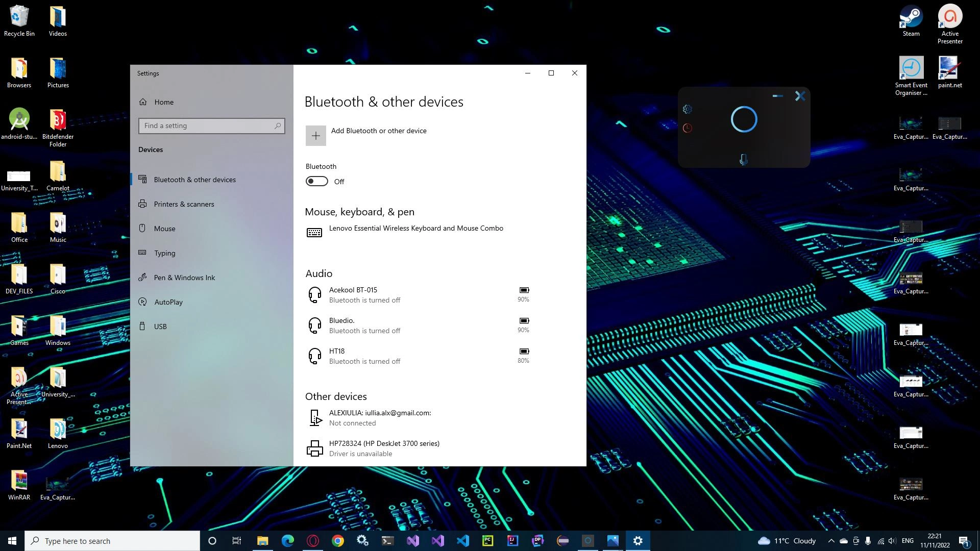Launch Microsoft Edge from the taskbar
This screenshot has height=551, width=980.
point(288,541)
